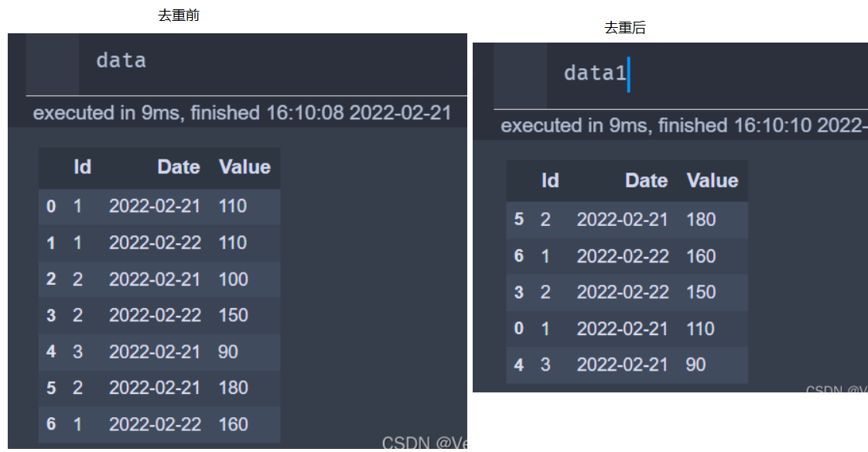Click 'executed in 9ms, finished 16:10:10' status line
The height and width of the screenshot is (452, 868).
tap(684, 125)
